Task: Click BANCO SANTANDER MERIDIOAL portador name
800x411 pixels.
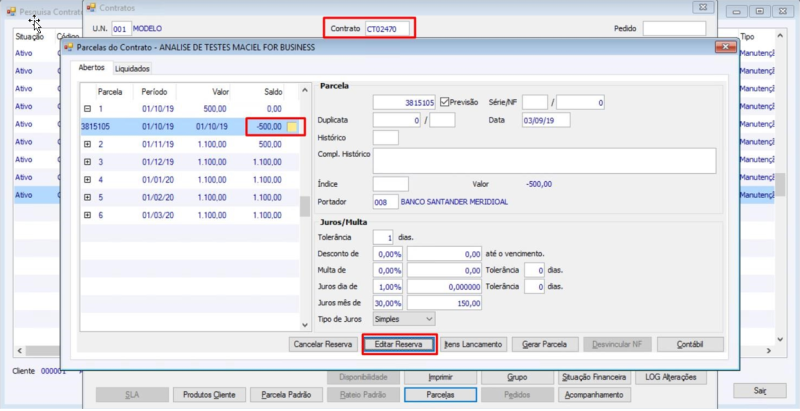Action: pos(454,202)
